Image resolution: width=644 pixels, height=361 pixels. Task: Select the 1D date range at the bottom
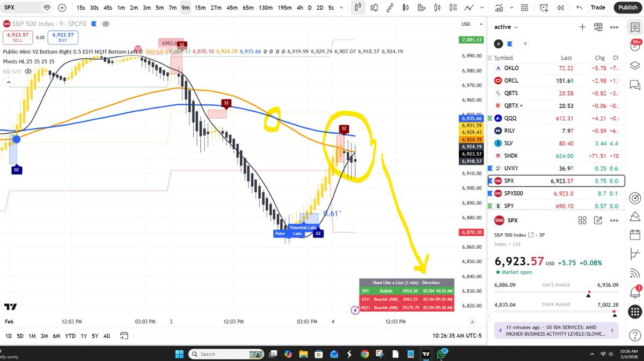pos(8,335)
